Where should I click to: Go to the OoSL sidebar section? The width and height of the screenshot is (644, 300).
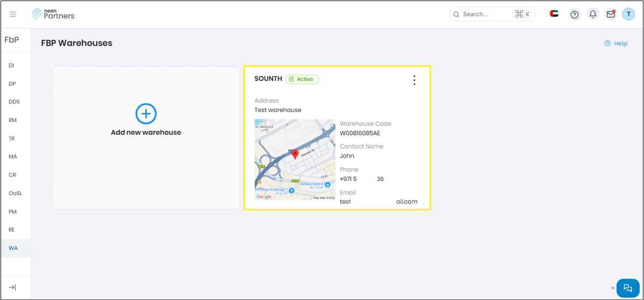pyautogui.click(x=15, y=193)
